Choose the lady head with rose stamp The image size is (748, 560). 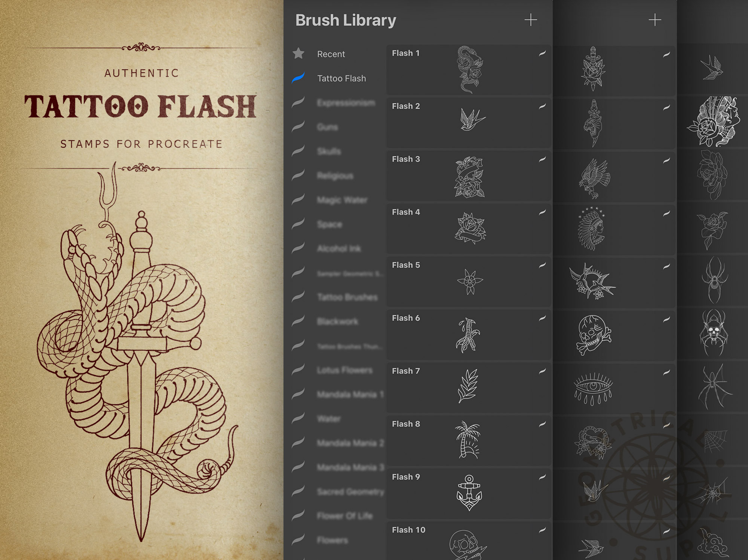714,122
